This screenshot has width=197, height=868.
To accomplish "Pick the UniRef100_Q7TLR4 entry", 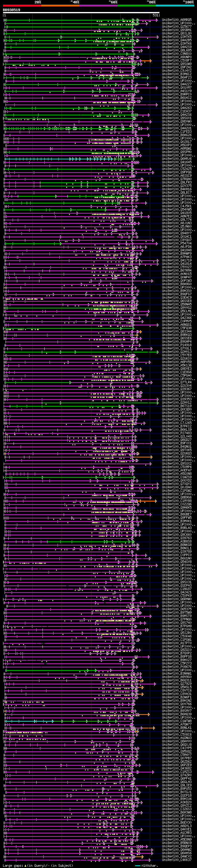I will click(177, 382).
